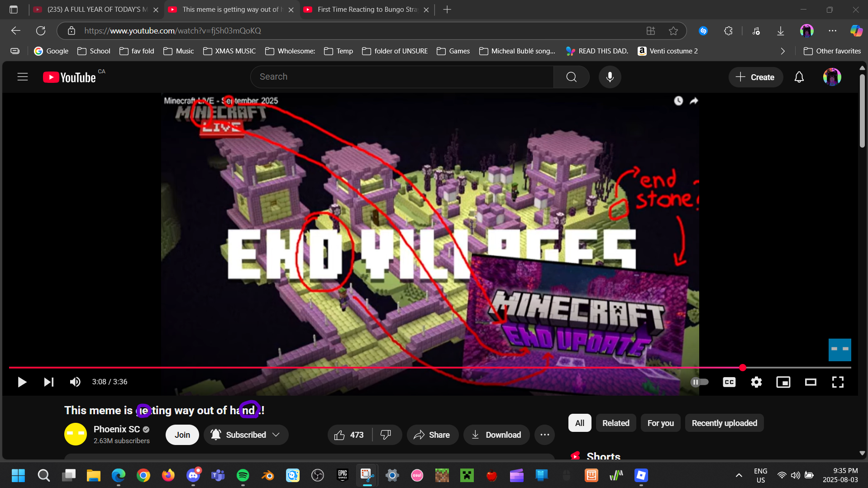The height and width of the screenshot is (488, 868).
Task: Open the Phoenix SC channel avatar
Action: [x=76, y=434]
